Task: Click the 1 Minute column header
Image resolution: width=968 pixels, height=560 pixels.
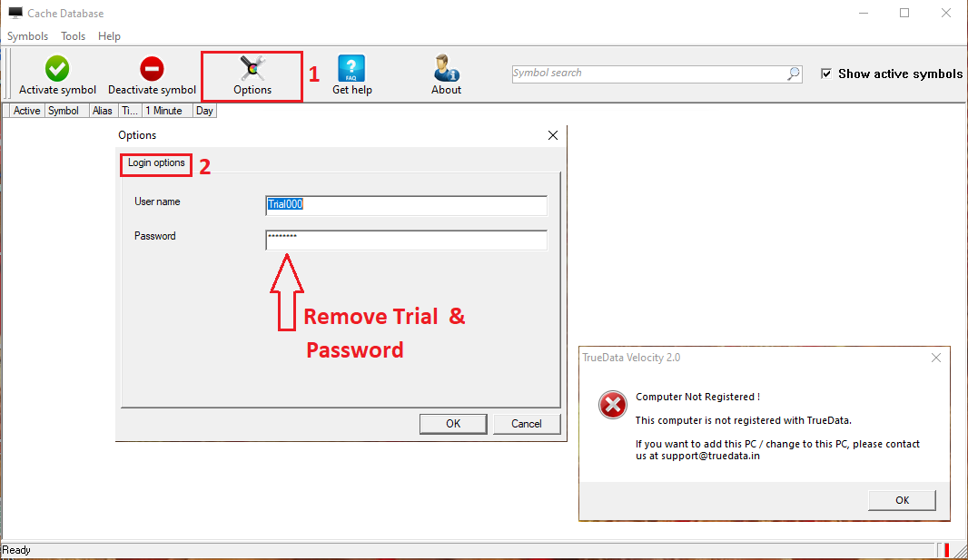Action: coord(163,111)
